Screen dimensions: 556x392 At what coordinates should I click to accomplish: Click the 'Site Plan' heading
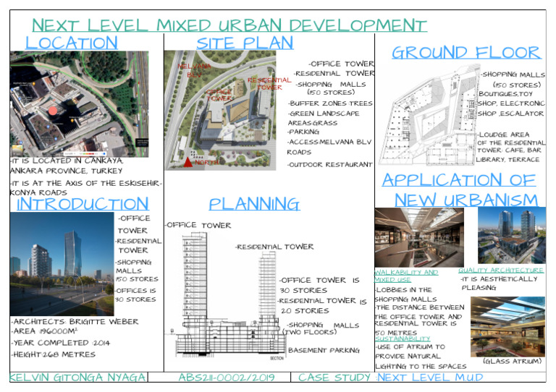click(245, 43)
